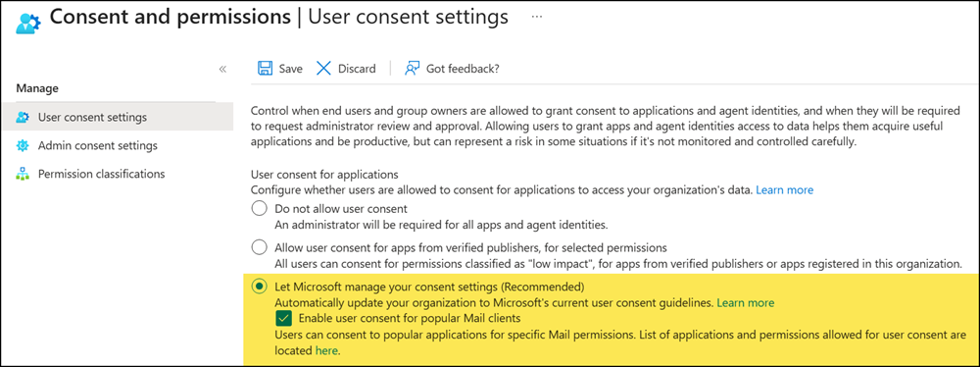The image size is (980, 367).
Task: Click 'An administrator will be required' description
Action: [441, 224]
